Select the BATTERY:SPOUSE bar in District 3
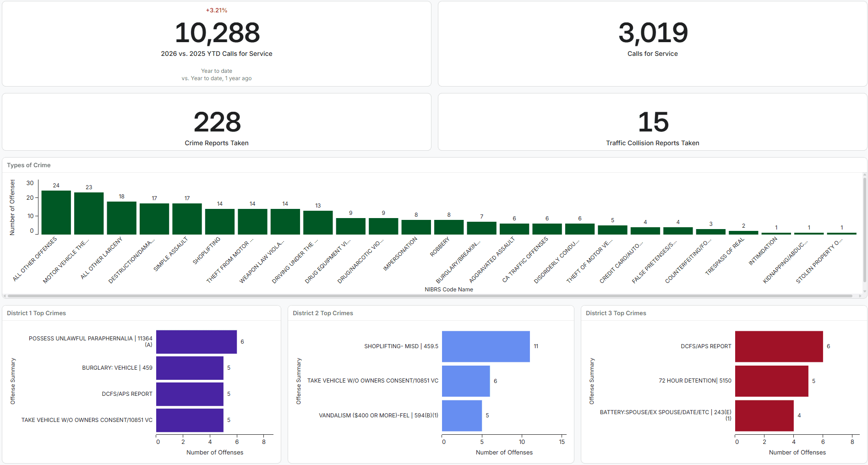Screen dimensions: 868x465 (x=764, y=416)
